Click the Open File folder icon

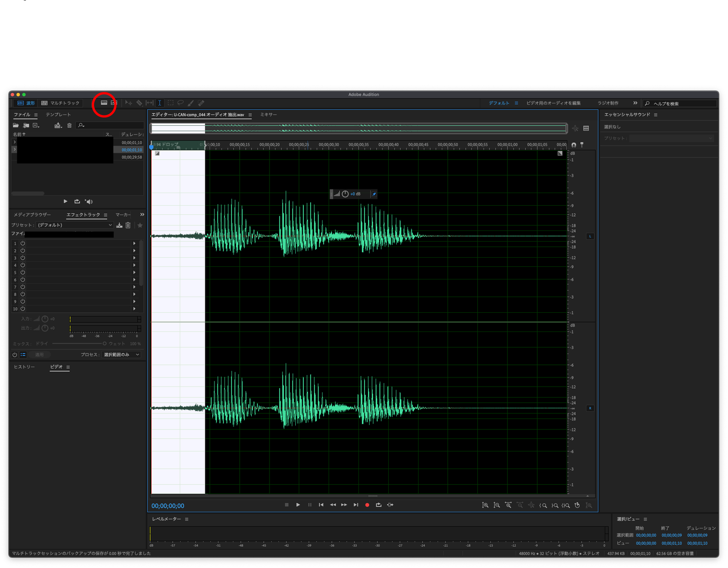16,125
